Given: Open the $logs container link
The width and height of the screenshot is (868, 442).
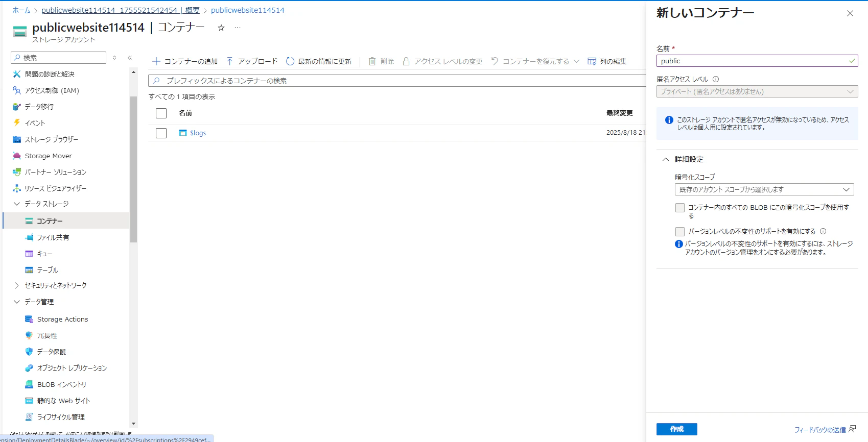Looking at the screenshot, I should point(198,133).
